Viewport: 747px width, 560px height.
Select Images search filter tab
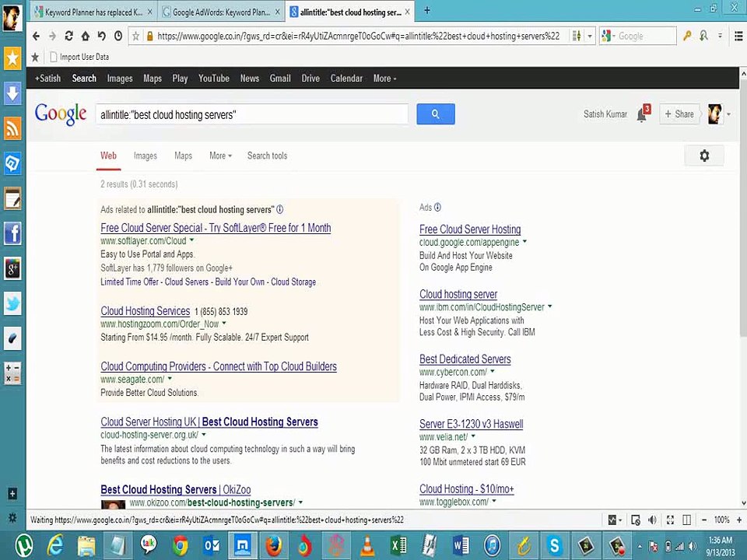(x=146, y=156)
